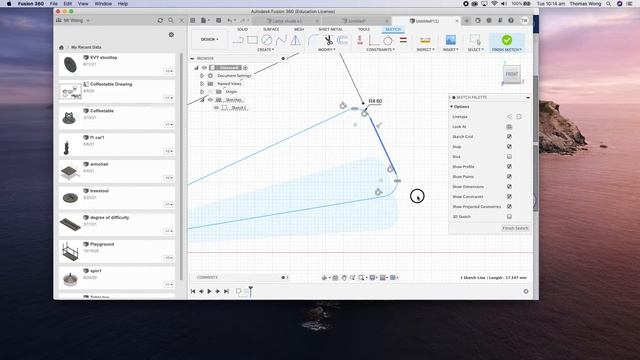Image resolution: width=640 pixels, height=360 pixels.
Task: Select the Trim scissors tool
Action: click(x=328, y=40)
